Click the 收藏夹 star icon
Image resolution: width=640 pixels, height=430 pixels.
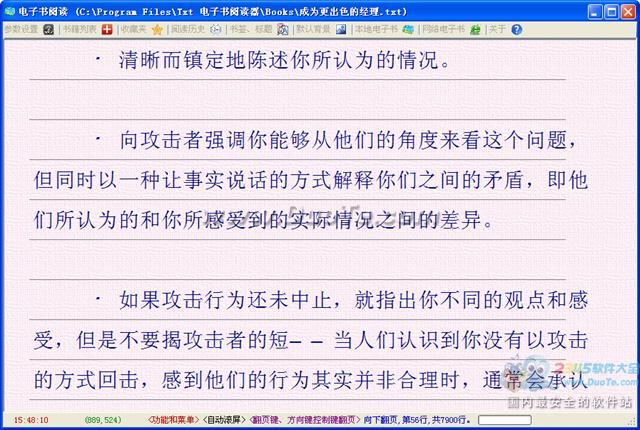(x=157, y=30)
